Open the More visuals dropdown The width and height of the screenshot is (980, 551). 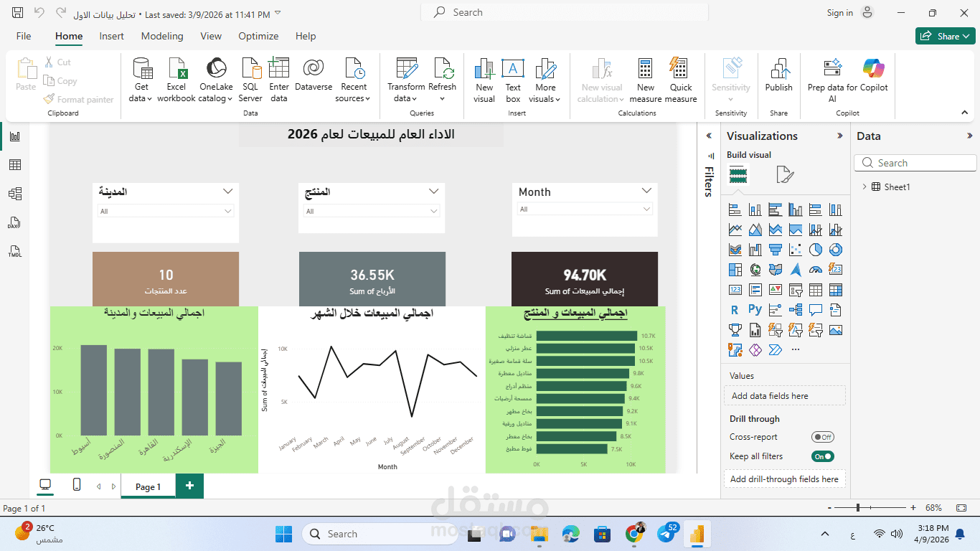pos(545,80)
